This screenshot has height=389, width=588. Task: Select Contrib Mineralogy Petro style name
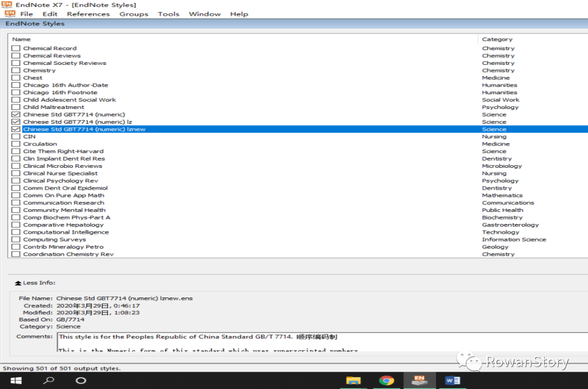63,247
